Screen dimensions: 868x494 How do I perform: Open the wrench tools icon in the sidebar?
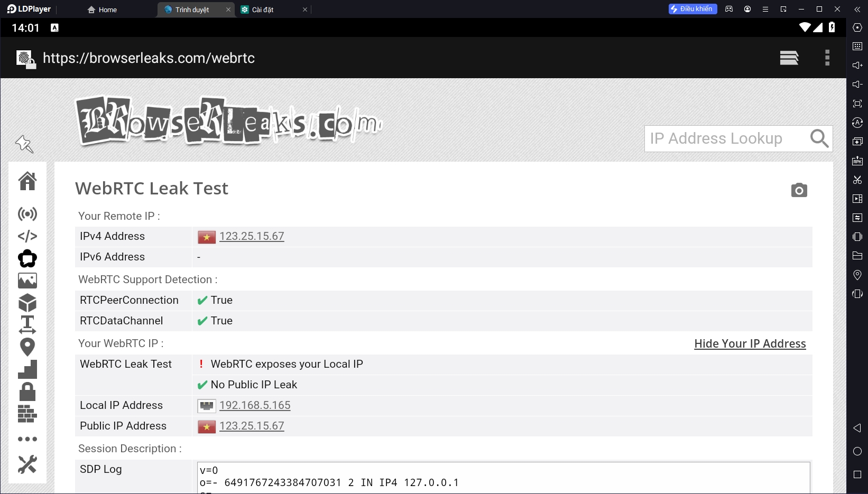pyautogui.click(x=27, y=464)
